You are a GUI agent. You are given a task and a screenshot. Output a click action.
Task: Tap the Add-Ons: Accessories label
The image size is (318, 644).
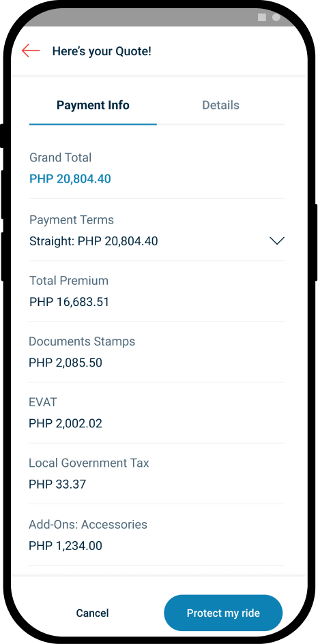pyautogui.click(x=88, y=525)
